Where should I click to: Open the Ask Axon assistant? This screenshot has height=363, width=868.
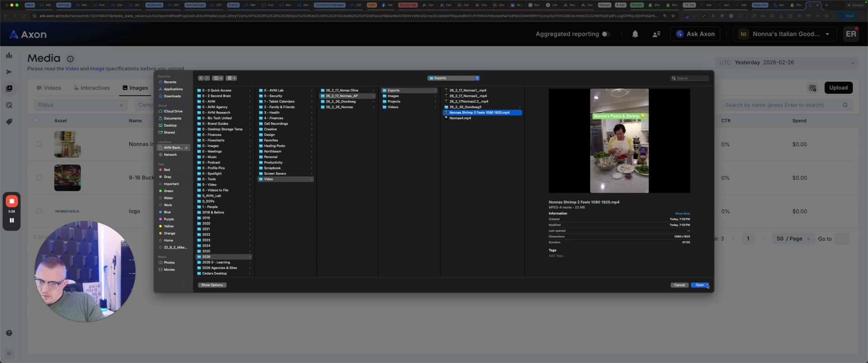tap(695, 34)
